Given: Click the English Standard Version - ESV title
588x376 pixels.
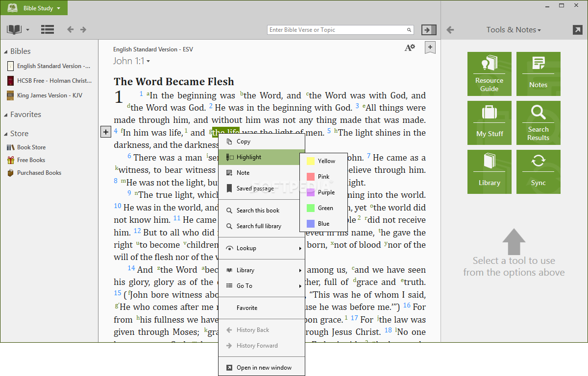Looking at the screenshot, I should (152, 49).
